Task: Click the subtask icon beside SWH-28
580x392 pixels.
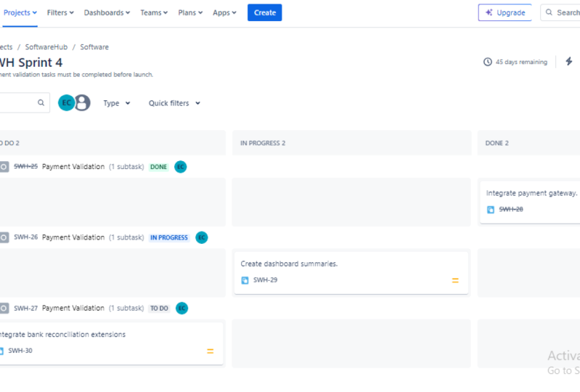Action: point(491,210)
